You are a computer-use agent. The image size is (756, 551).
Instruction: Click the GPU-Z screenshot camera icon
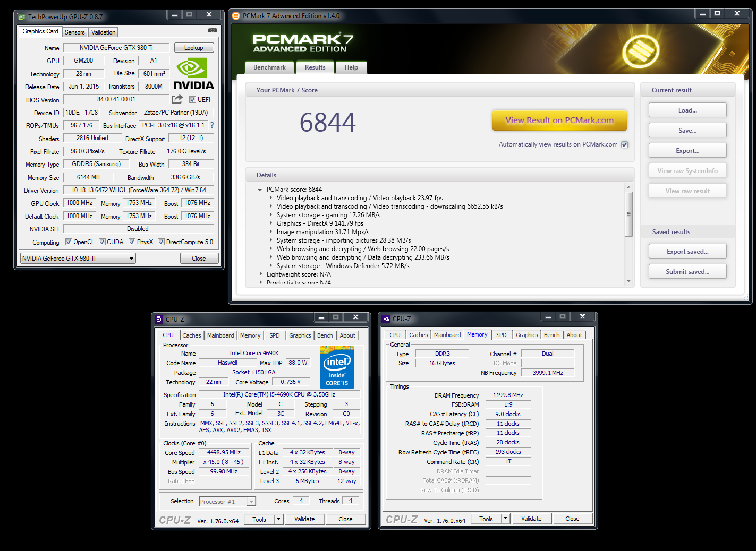click(x=213, y=30)
